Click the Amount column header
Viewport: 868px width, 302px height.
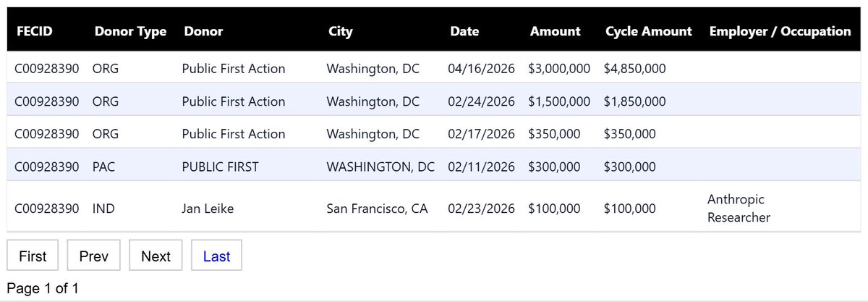(555, 31)
